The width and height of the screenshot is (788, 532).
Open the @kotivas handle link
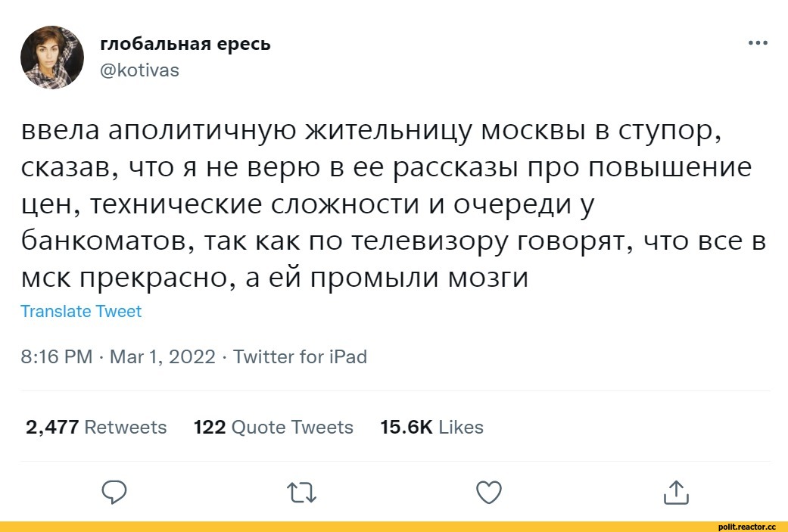140,70
